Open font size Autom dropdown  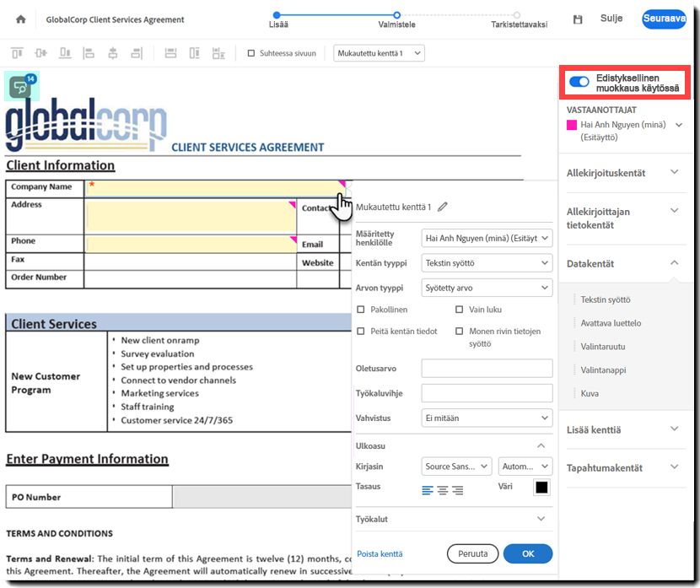(525, 467)
